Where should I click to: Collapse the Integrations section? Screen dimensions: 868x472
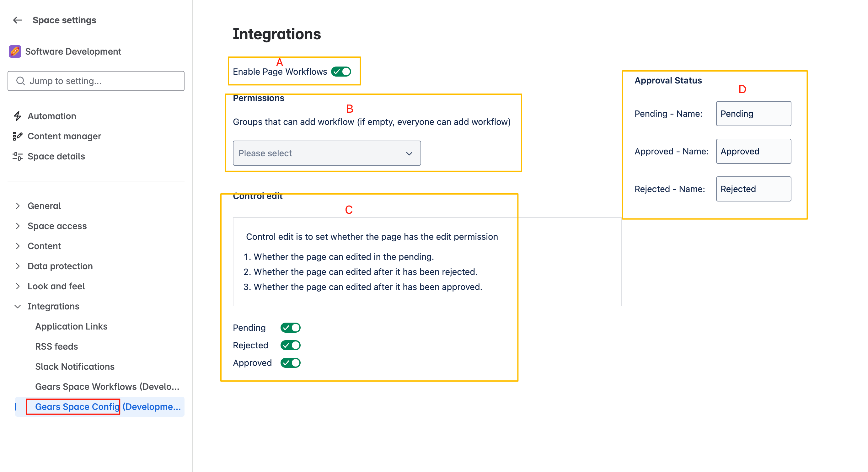click(18, 306)
